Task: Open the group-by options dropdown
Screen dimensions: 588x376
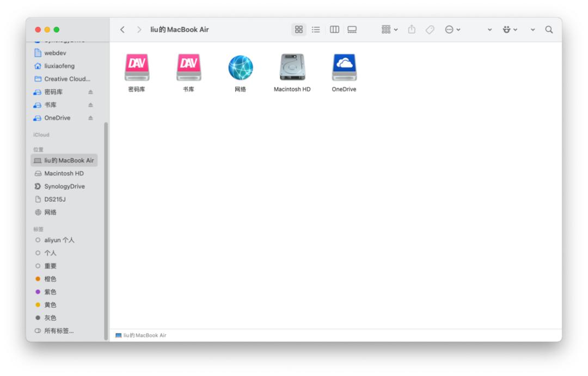Action: (390, 29)
